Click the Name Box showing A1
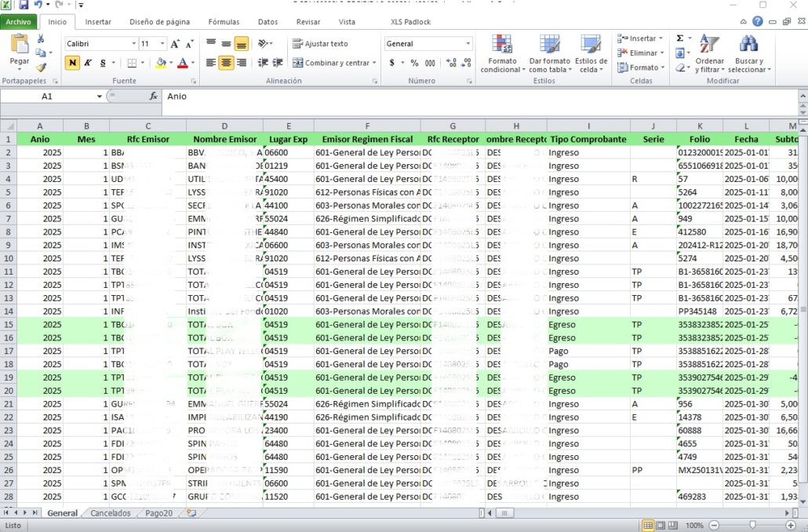The image size is (808, 532). click(x=47, y=97)
